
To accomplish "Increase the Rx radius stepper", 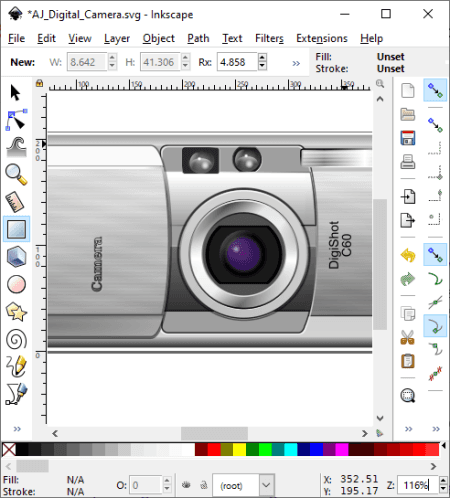I will coord(262,57).
